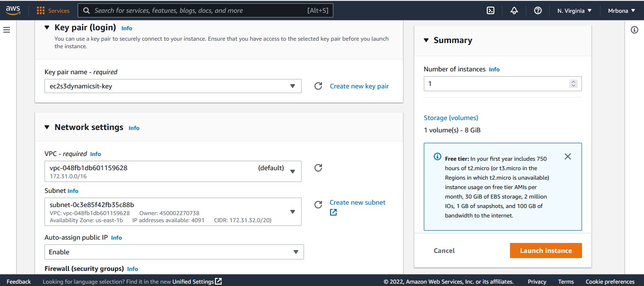This screenshot has width=644, height=286.
Task: Open the left navigation hamburger menu
Action: tap(7, 29)
